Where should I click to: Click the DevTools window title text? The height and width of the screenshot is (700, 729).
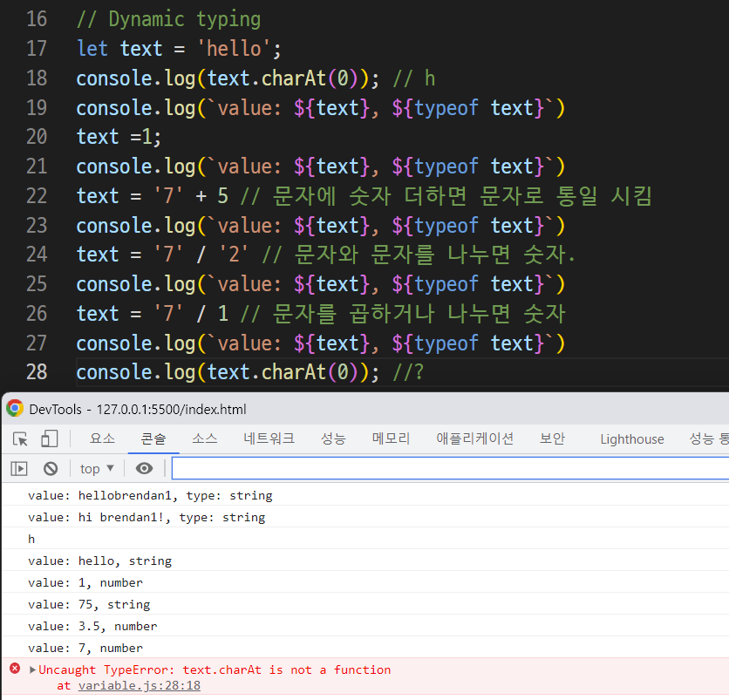[138, 410]
